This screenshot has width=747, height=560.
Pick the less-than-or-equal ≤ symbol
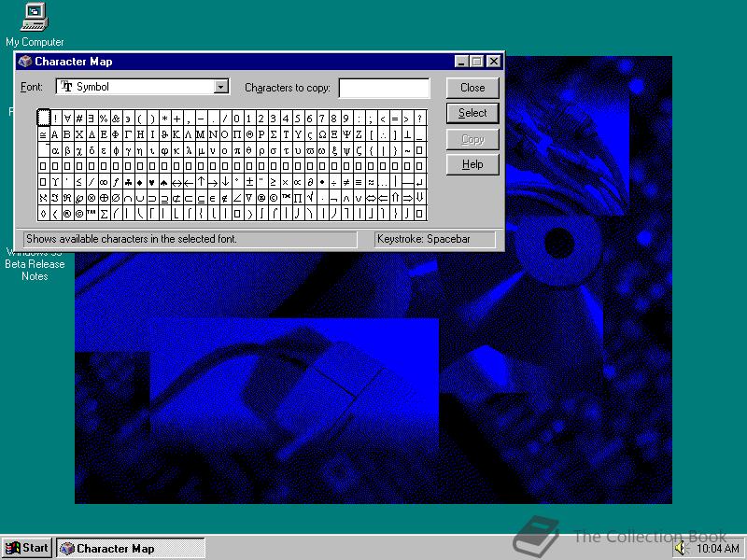[79, 181]
